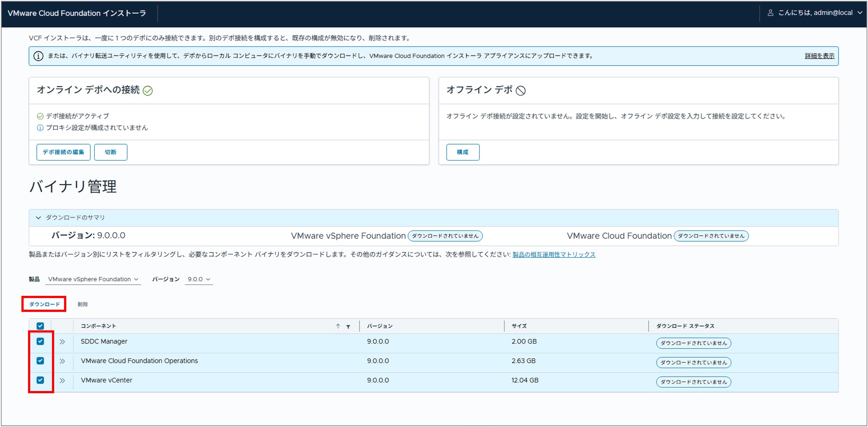
Task: Click the info icon beside プロキシ設定が構成されていません
Action: 40,128
